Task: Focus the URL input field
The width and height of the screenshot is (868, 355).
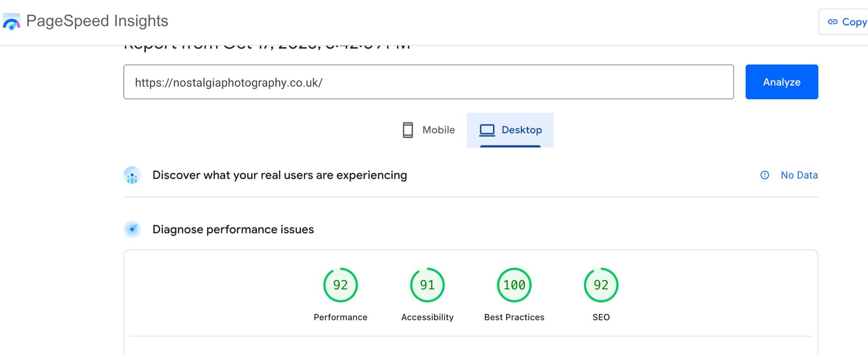Action: click(428, 82)
